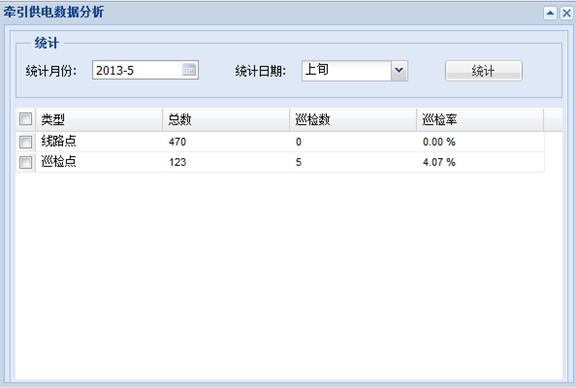Sort by the 总数 column header
Viewport: 576px width, 388px height.
pyautogui.click(x=226, y=119)
